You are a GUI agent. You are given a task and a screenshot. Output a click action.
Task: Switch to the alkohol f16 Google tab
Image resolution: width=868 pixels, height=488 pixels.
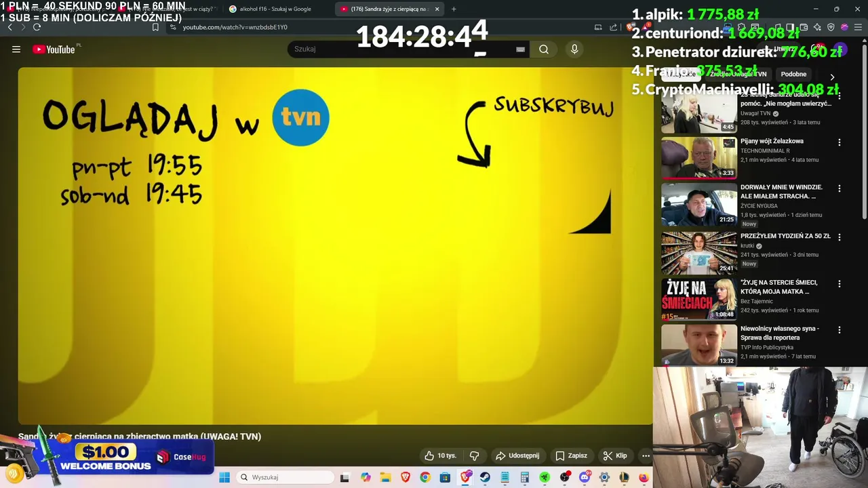pyautogui.click(x=275, y=9)
